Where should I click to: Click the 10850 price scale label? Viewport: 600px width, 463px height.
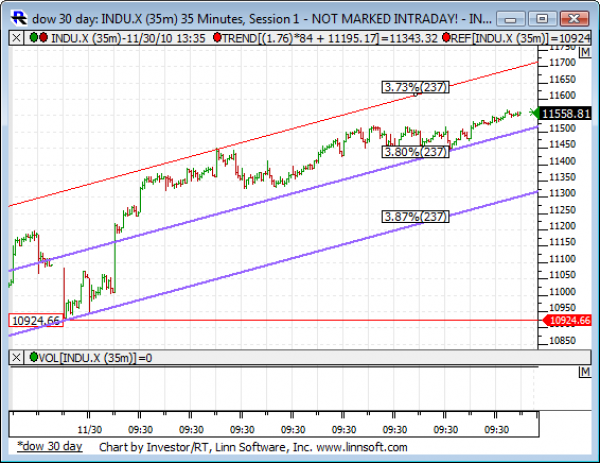tap(562, 340)
